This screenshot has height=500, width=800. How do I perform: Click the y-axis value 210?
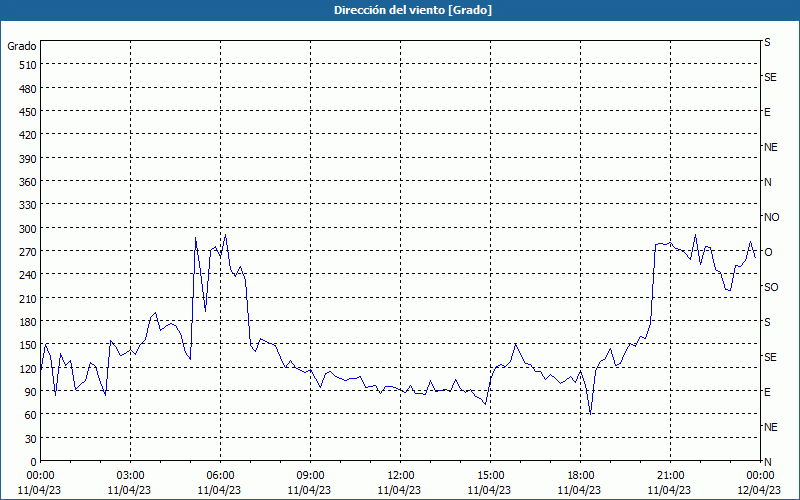[28, 298]
